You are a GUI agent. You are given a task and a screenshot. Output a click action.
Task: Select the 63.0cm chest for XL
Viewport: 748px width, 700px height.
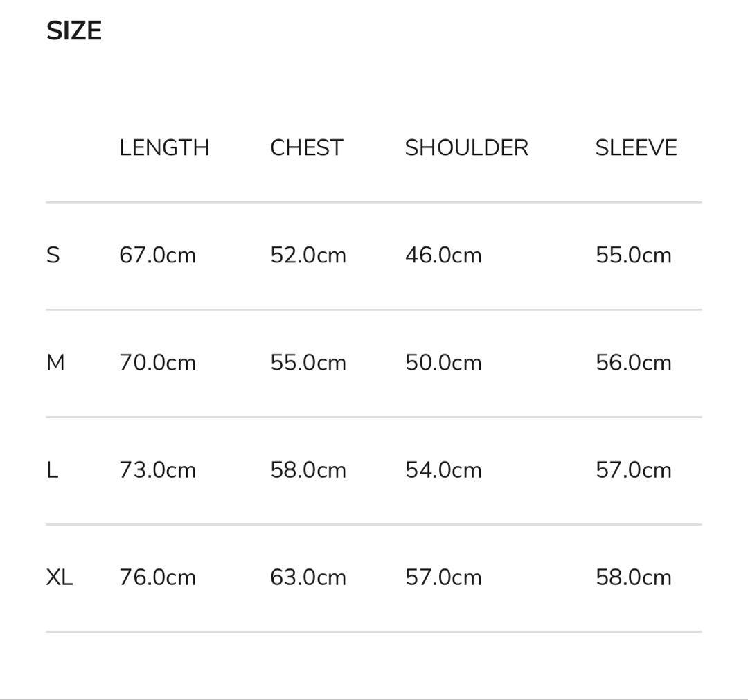pos(308,577)
